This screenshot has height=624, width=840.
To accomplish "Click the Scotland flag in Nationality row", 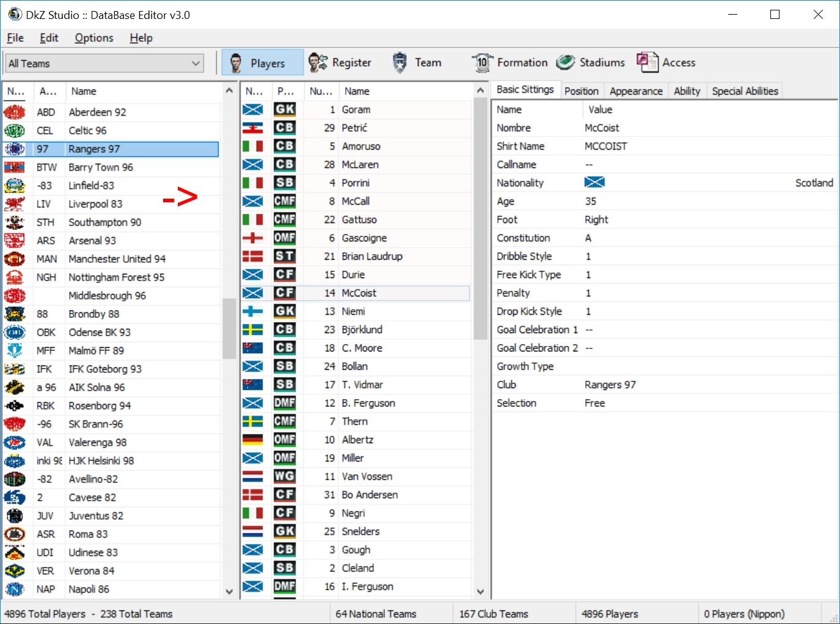I will click(x=594, y=182).
